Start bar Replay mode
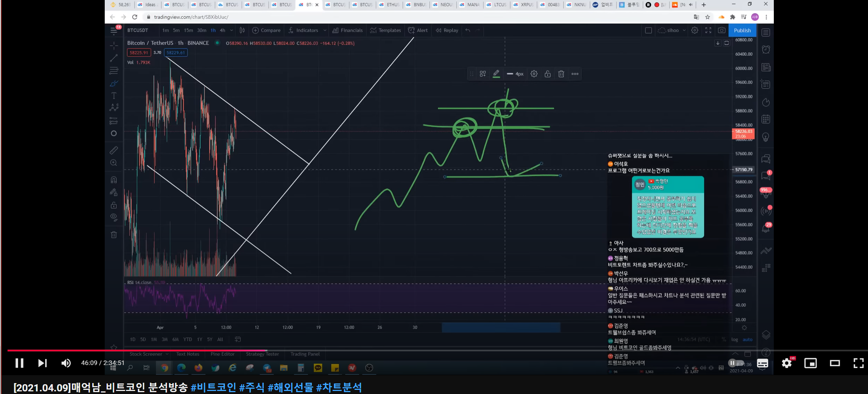Screen dimensions: 868x394 (447, 30)
